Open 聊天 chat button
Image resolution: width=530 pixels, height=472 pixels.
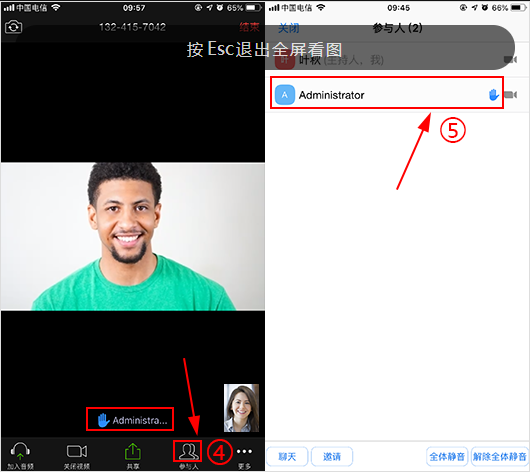point(287,456)
